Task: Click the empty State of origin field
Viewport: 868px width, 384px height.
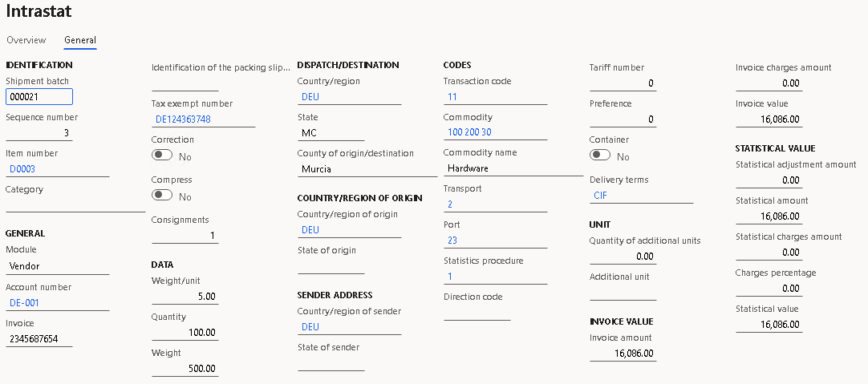Action: [331, 266]
